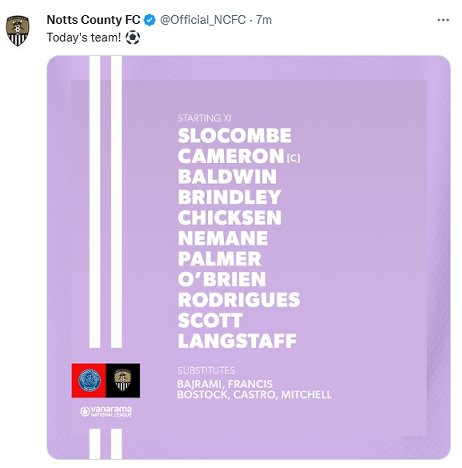Click the soccer ball emoji in tweet
Image resolution: width=462 pixels, height=468 pixels.
(133, 38)
